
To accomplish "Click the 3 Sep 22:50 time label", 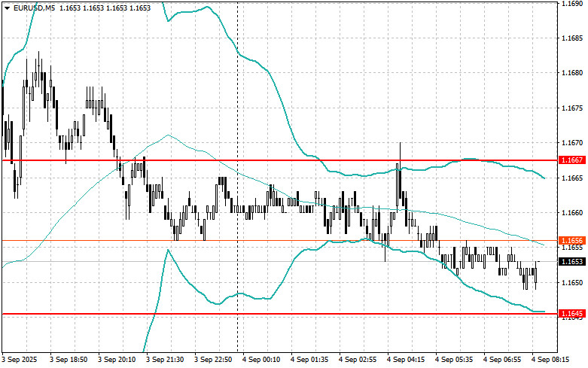I will click(213, 360).
